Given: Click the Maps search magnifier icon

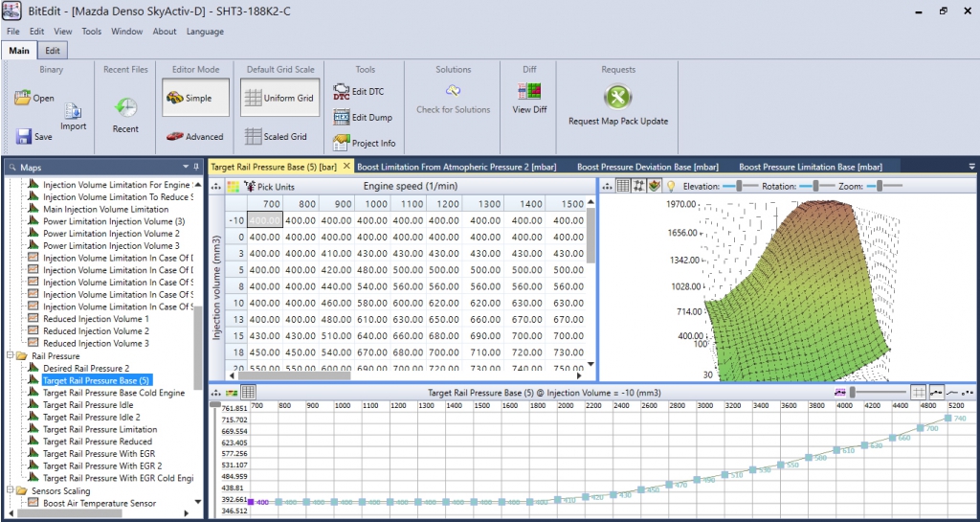Looking at the screenshot, I should click(x=11, y=168).
